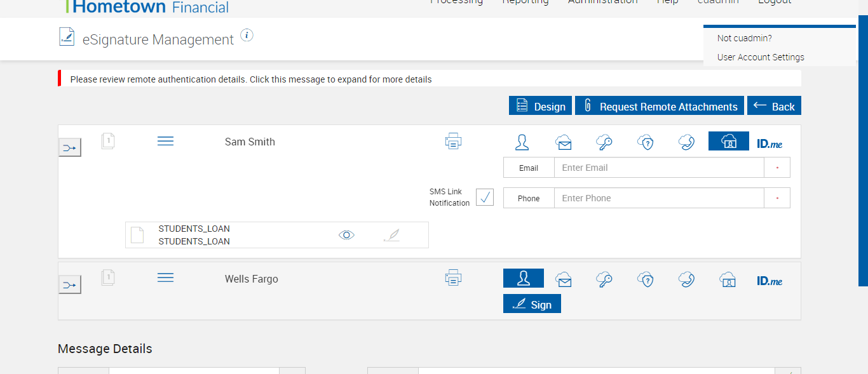Screen dimensions: 868x374
Task: Expand Sam Smith row with arrow button
Action: click(70, 148)
